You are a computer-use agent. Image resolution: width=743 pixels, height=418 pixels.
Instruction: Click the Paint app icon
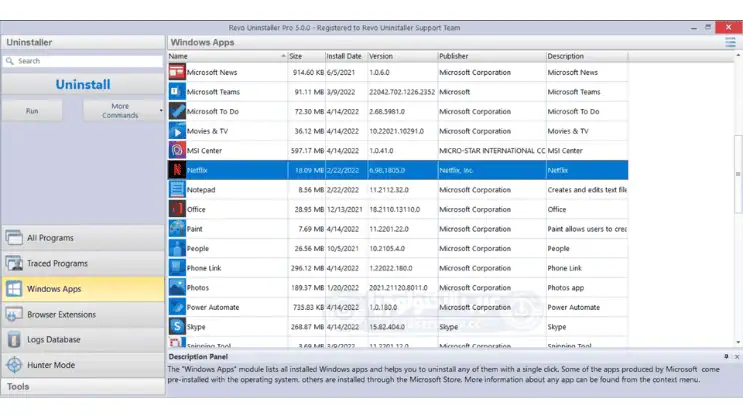tap(177, 228)
